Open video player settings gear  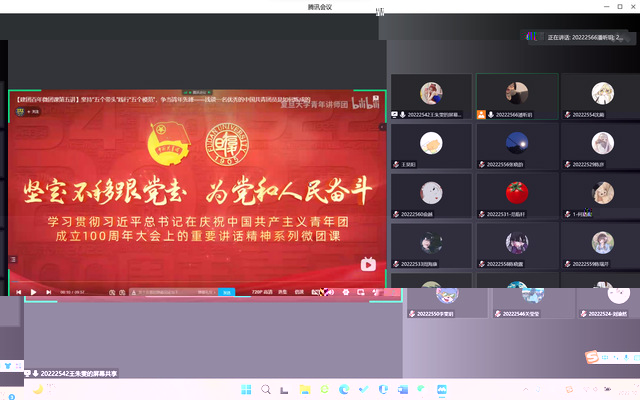click(346, 292)
